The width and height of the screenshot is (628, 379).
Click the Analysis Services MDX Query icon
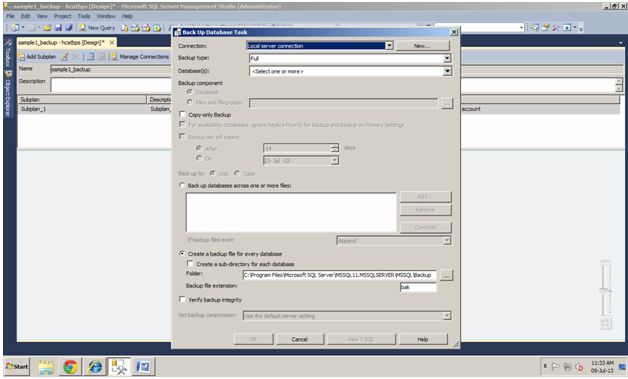point(135,28)
